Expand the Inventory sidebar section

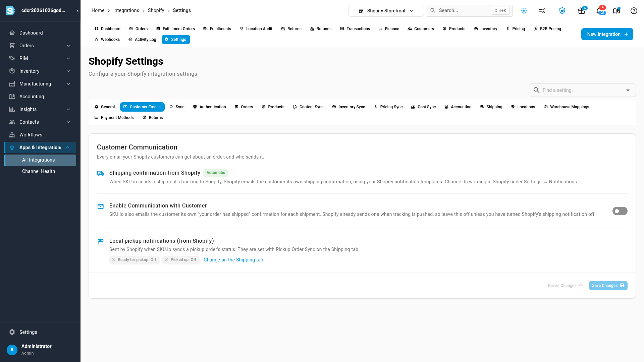click(x=68, y=71)
